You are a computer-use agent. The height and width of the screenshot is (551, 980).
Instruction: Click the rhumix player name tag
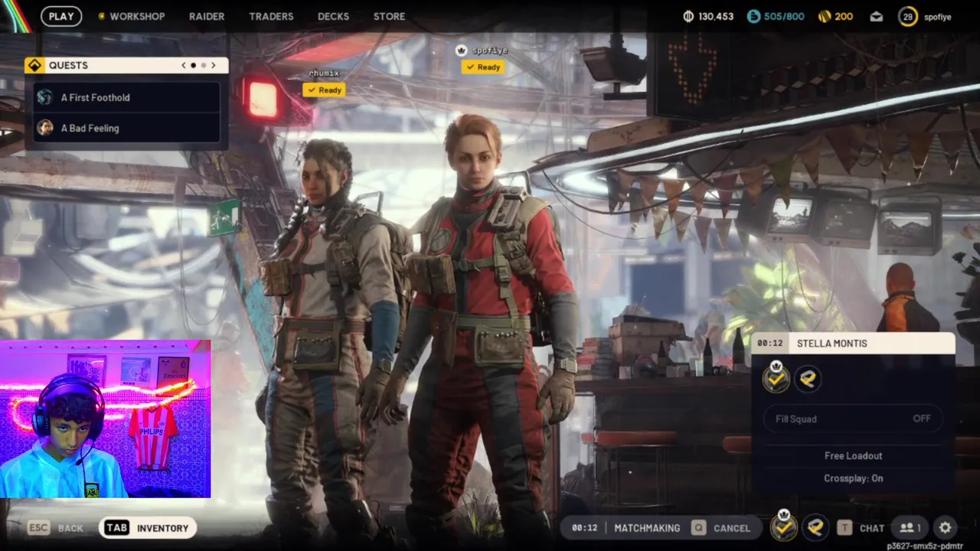click(324, 73)
